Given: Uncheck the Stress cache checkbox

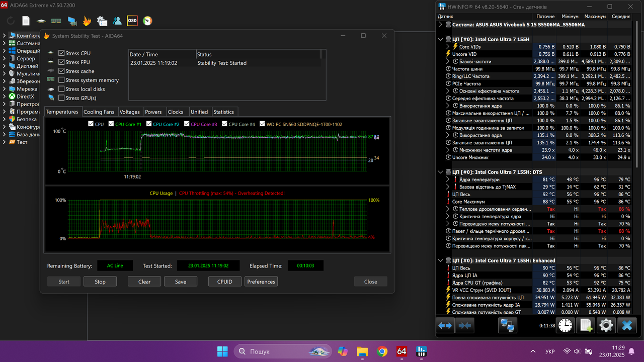Looking at the screenshot, I should 61,71.
